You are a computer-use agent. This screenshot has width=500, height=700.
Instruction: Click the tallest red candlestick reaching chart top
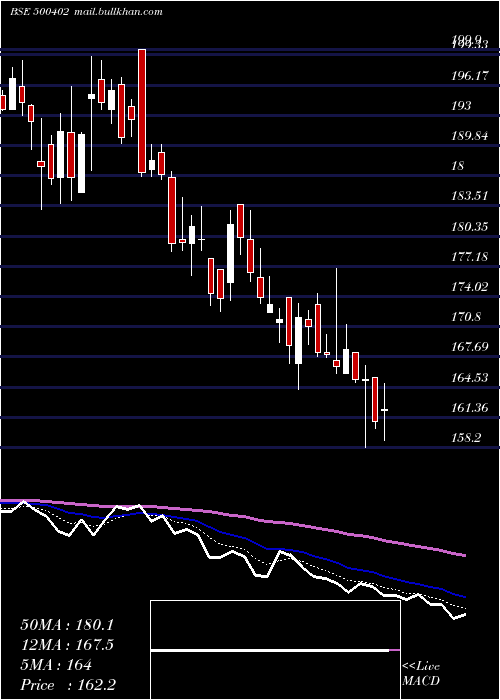(x=142, y=111)
